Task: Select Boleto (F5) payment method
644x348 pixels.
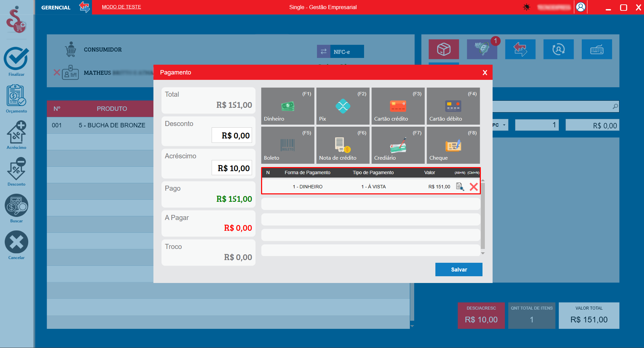Action: click(288, 145)
